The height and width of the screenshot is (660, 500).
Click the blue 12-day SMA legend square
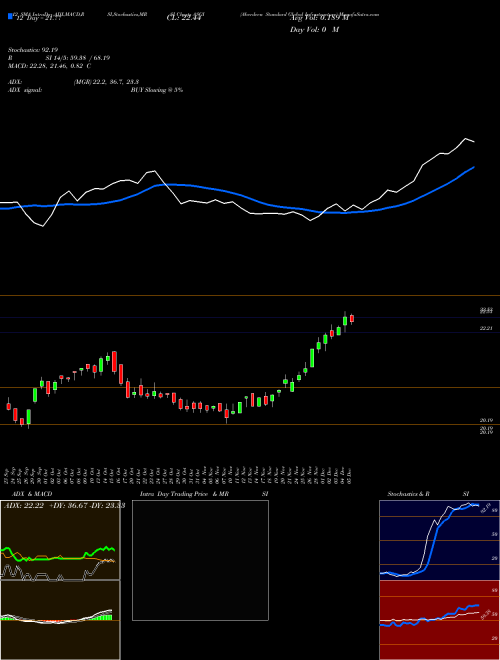tap(11, 16)
